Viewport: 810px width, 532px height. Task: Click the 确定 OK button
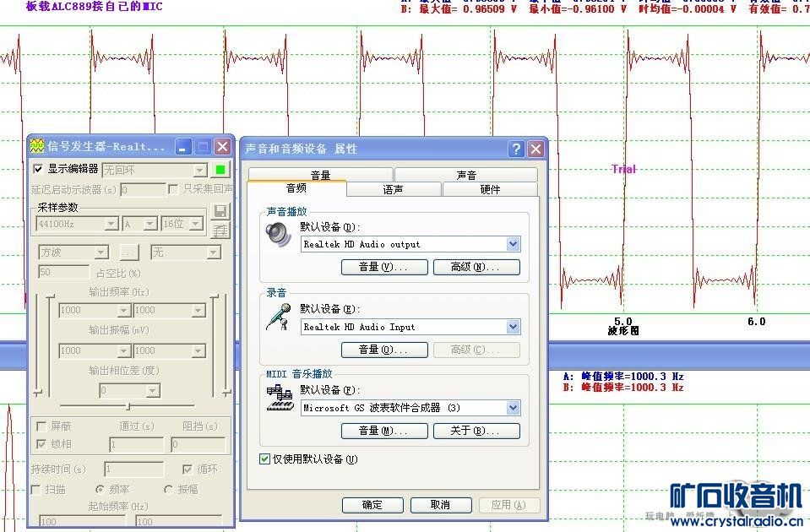point(372,505)
